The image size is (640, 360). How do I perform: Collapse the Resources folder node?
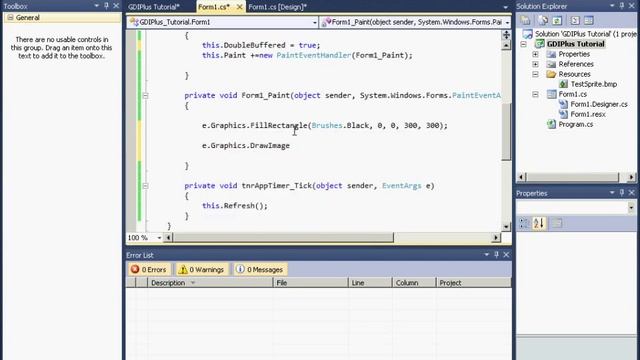(535, 74)
